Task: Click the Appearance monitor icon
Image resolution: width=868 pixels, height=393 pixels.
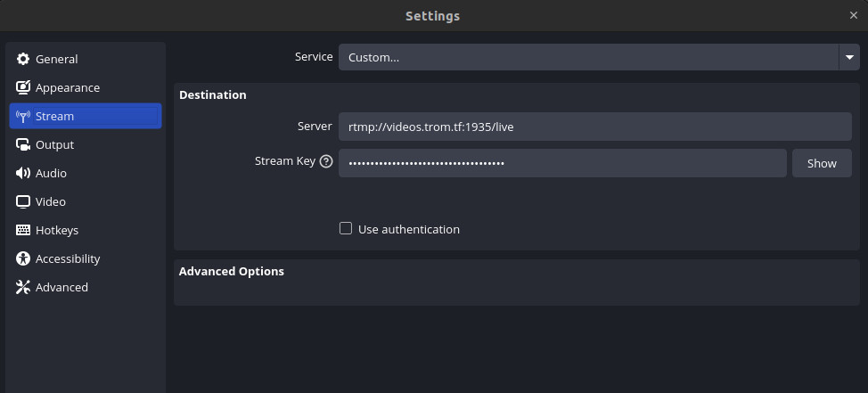Action: (x=22, y=87)
